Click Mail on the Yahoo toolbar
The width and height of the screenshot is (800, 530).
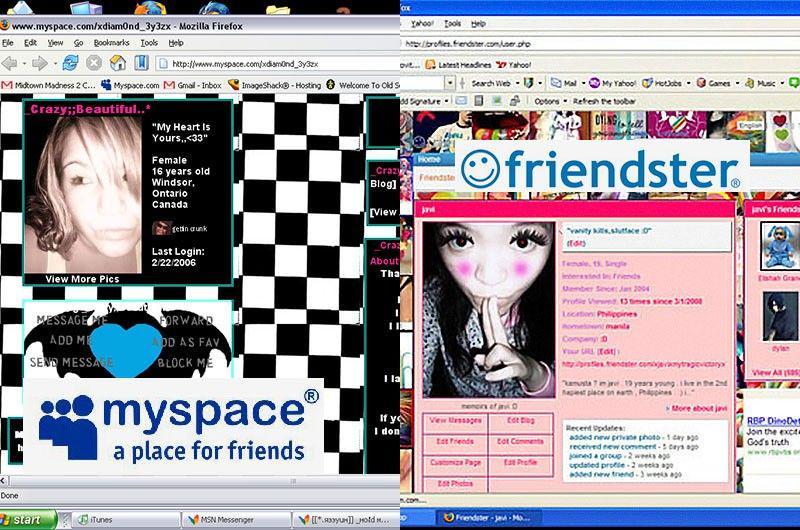click(x=564, y=83)
